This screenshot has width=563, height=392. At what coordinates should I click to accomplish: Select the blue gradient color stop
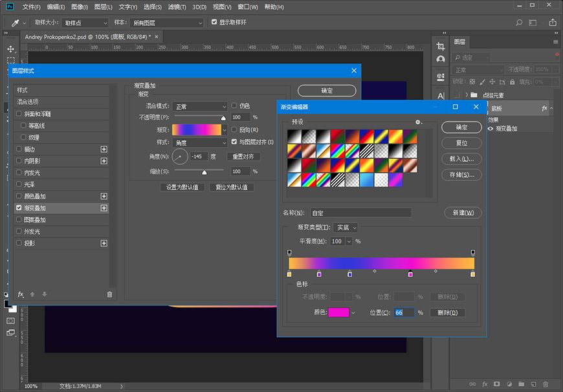tap(349, 274)
